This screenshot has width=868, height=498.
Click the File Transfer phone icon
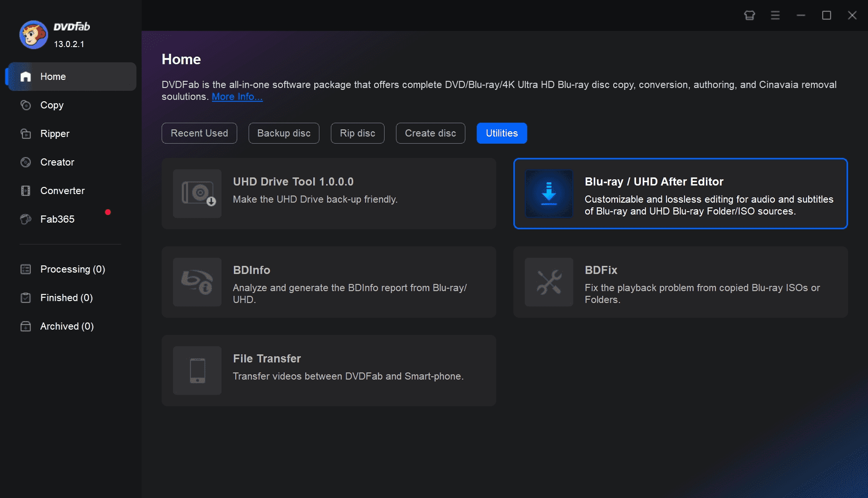pos(197,371)
